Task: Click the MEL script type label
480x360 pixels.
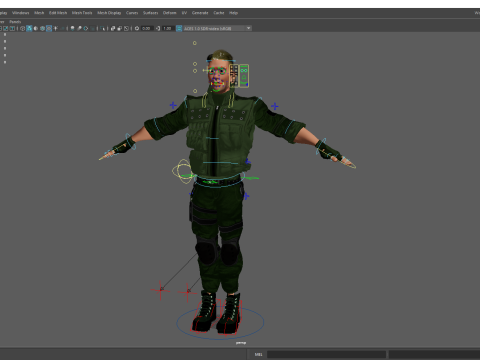Action: pyautogui.click(x=258, y=354)
